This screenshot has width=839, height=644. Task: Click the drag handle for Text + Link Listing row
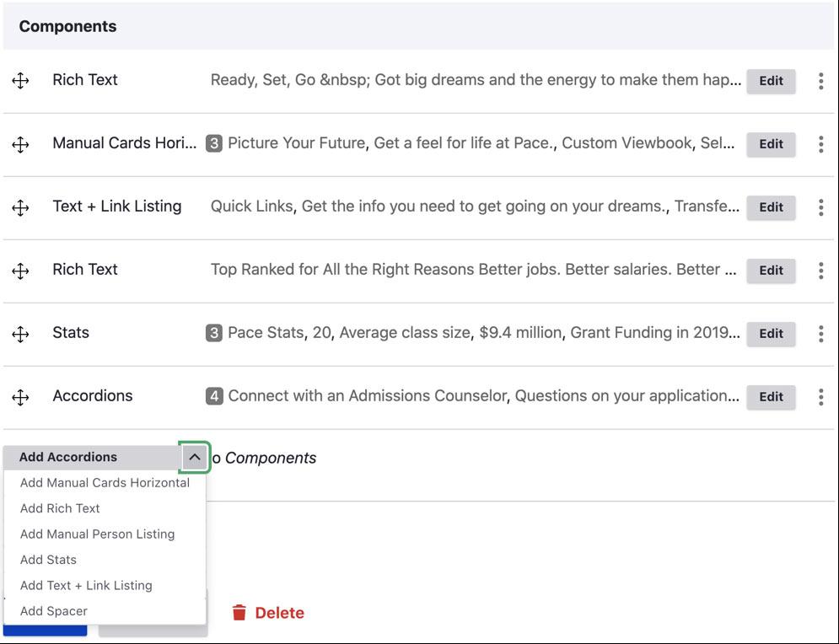[20, 207]
